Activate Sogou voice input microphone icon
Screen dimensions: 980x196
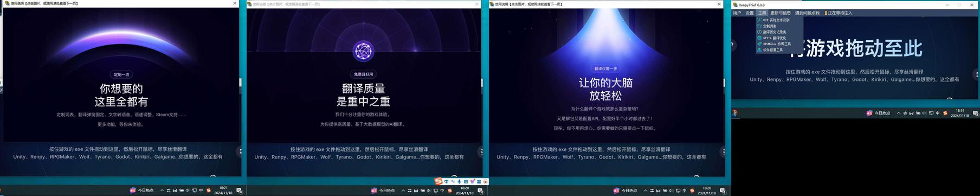pyautogui.click(x=459, y=181)
